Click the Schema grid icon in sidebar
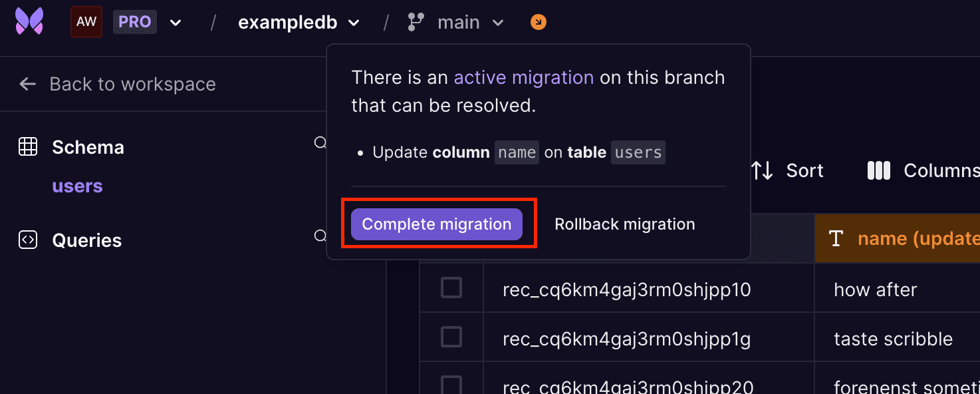Screen dimensions: 980x394 [x=28, y=146]
